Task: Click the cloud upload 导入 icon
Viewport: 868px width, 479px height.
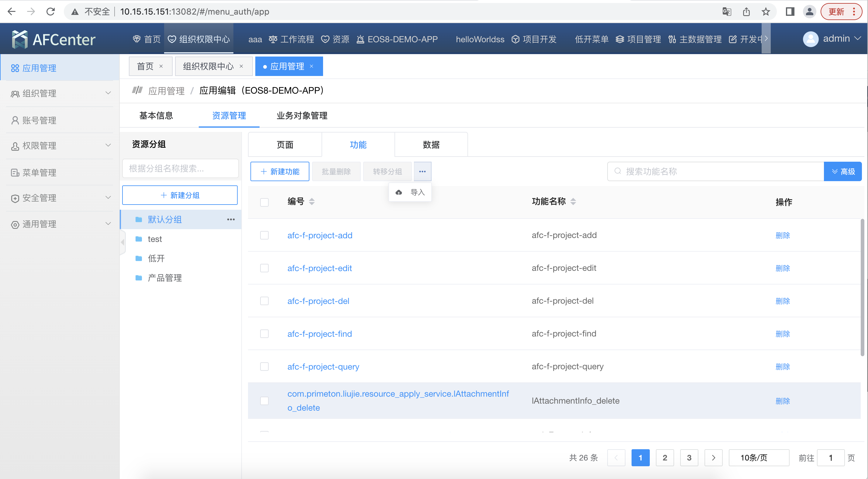Action: [399, 192]
